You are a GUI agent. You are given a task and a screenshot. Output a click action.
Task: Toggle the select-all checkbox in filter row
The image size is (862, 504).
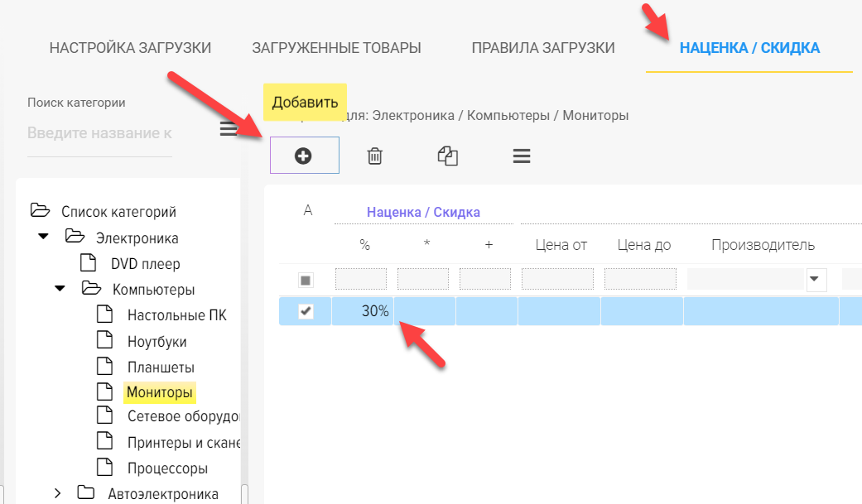pos(306,280)
